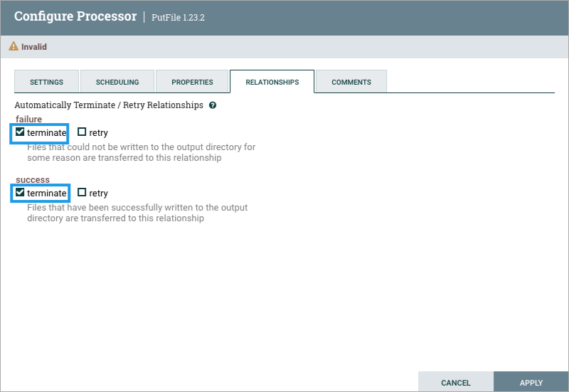Screen dimensions: 569x392
Task: Click the Invalid warning triangle icon
Action: [x=13, y=47]
